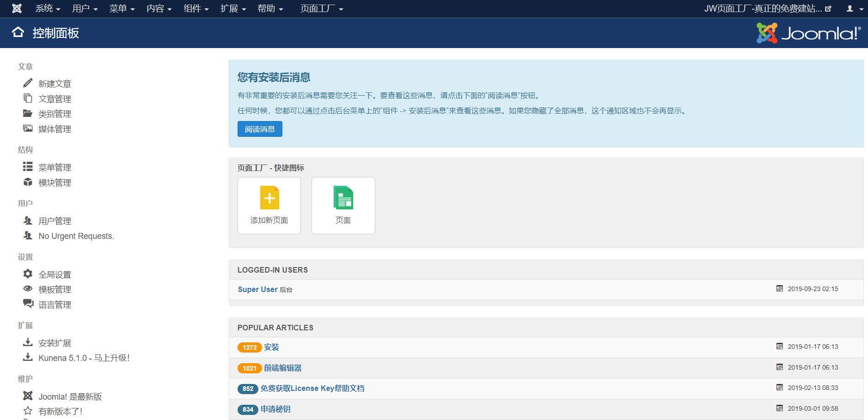This screenshot has height=420, width=868.
Task: Click the stacked pages icon for 文章管理
Action: pyautogui.click(x=28, y=98)
